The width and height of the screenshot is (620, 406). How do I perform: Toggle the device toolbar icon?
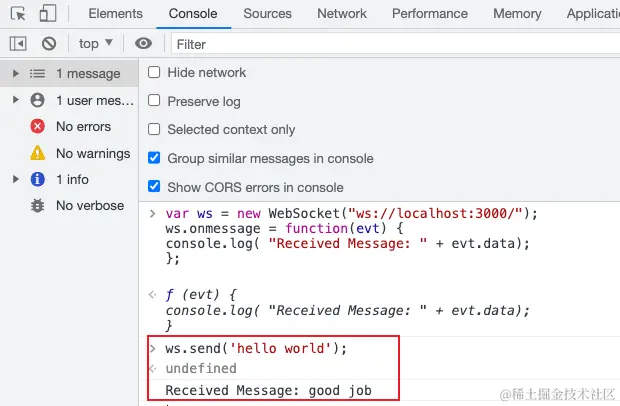click(x=48, y=13)
